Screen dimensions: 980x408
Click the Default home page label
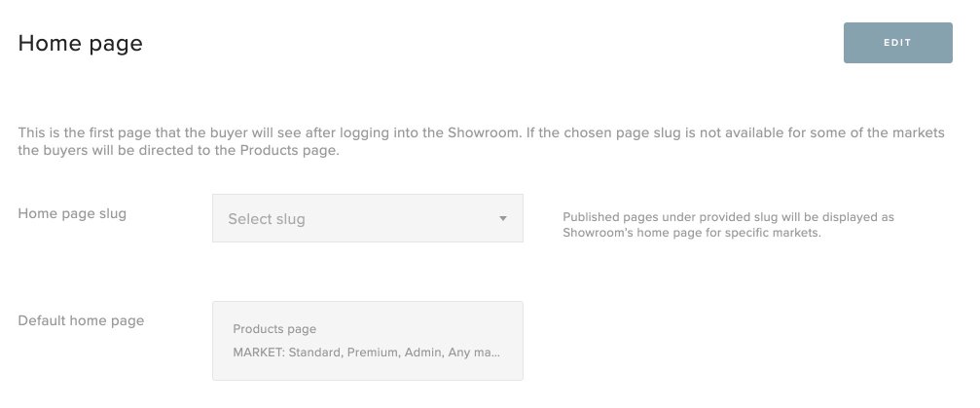(81, 320)
